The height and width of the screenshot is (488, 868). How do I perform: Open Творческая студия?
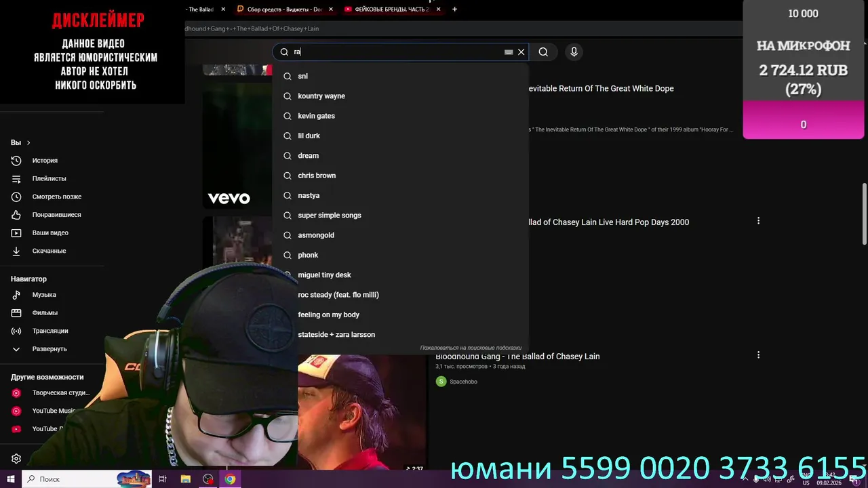60,393
